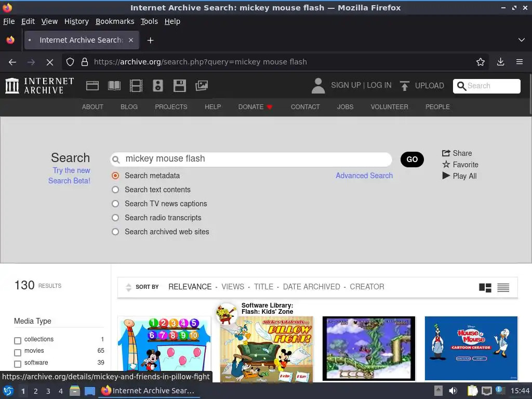Open the Firefox downloads panel

click(x=500, y=62)
